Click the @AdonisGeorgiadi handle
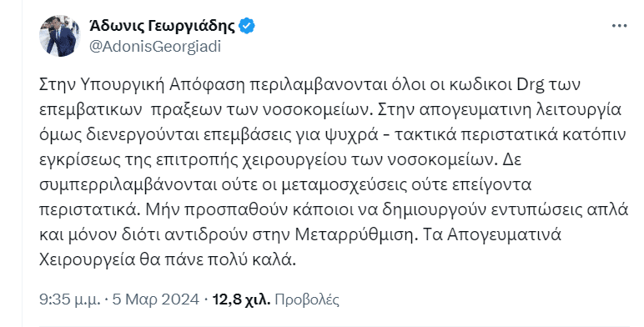The height and width of the screenshot is (327, 644). pyautogui.click(x=155, y=47)
